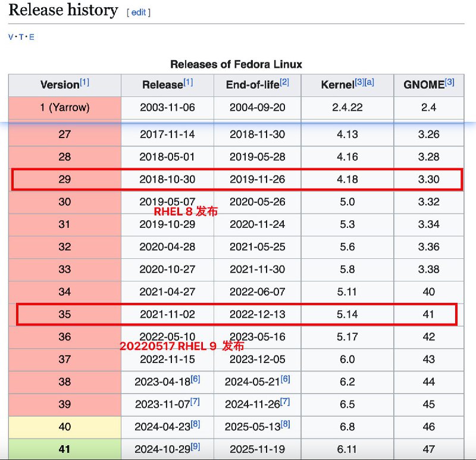The image size is (476, 460).
Task: Click the Release history section heading
Action: tap(63, 10)
